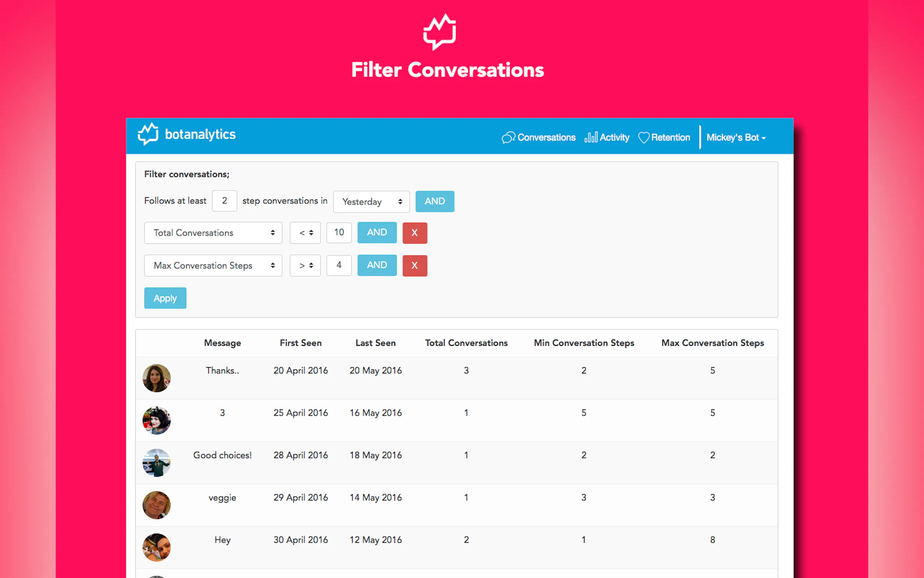Expand the Mickey's Bot dropdown menu
Viewport: 924px width, 578px height.
[x=736, y=138]
